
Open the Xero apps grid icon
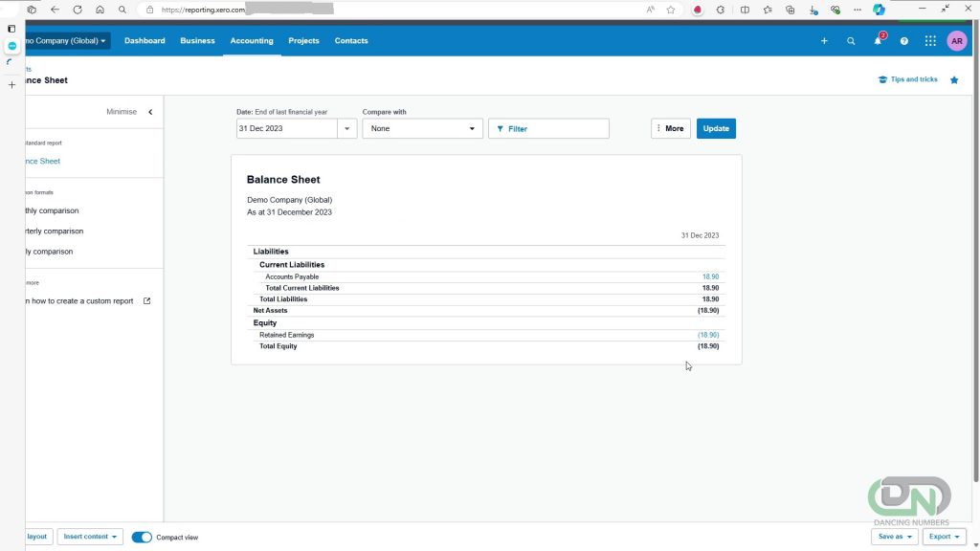(x=930, y=40)
